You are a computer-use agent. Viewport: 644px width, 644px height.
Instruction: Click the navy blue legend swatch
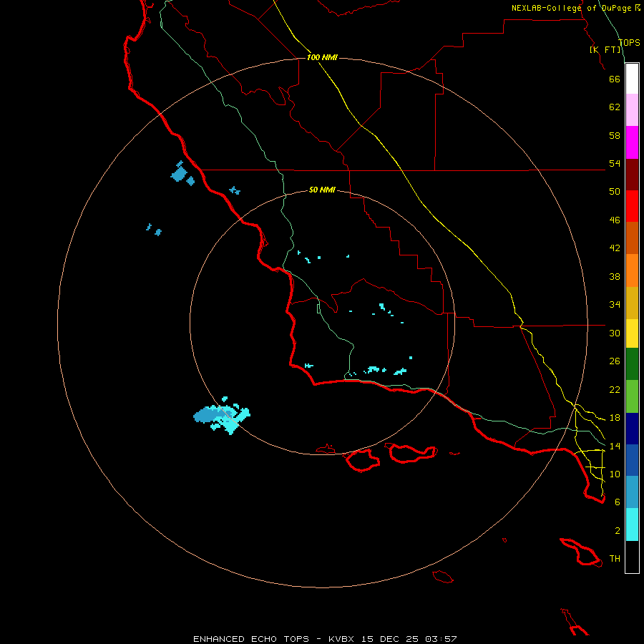pos(632,429)
